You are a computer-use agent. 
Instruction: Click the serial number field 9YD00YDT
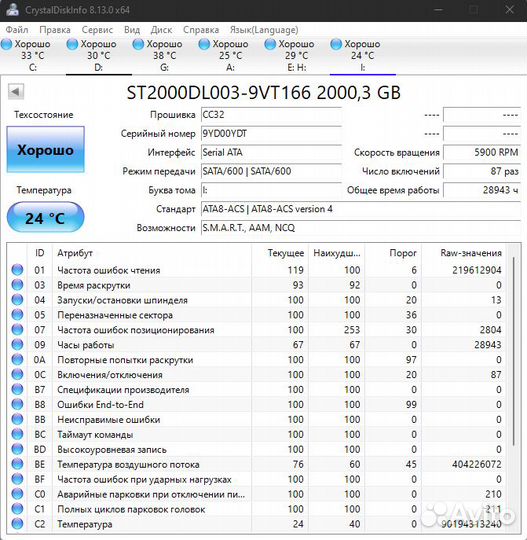[271, 134]
